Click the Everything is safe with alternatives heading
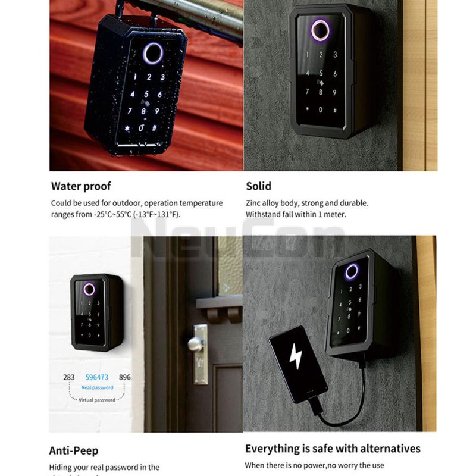The height and width of the screenshot is (476, 476). click(x=333, y=449)
